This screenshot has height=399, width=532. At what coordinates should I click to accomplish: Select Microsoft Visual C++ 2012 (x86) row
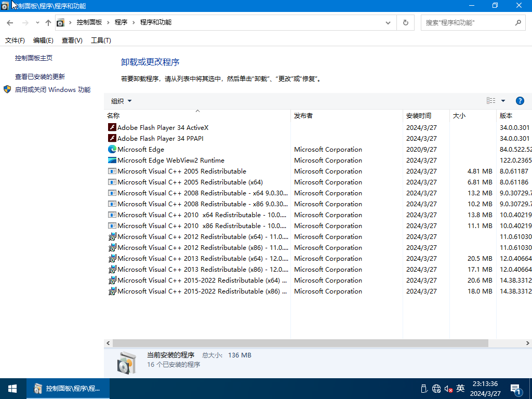[x=318, y=247]
